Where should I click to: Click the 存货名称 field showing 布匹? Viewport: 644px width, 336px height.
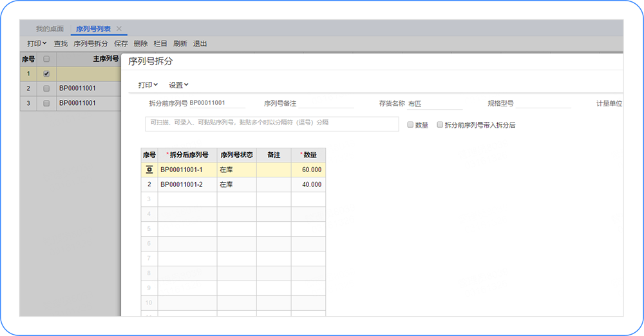tap(435, 104)
